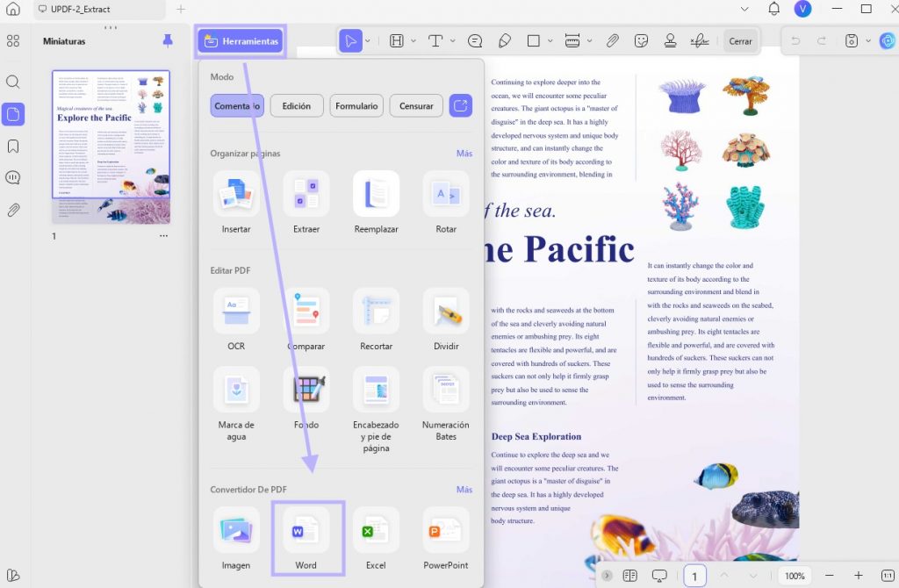Expand the shape tool dropdown

[550, 41]
